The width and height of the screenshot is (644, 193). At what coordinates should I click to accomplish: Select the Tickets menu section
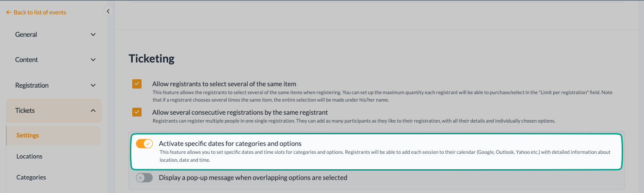(54, 110)
